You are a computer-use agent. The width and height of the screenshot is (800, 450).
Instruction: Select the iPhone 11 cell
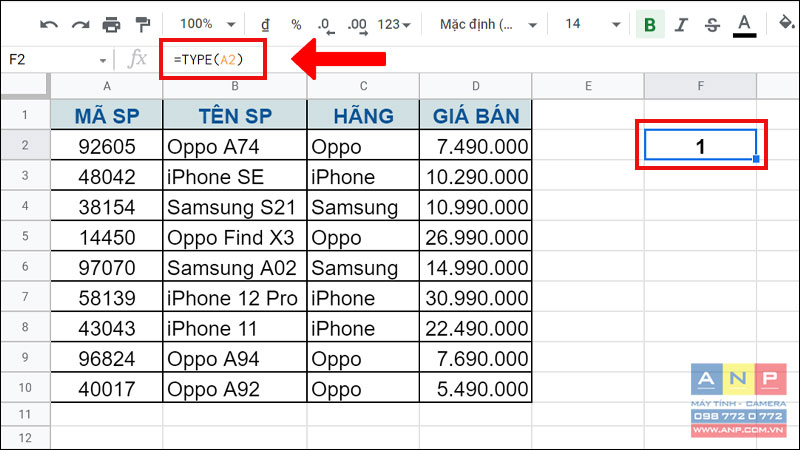click(x=235, y=328)
